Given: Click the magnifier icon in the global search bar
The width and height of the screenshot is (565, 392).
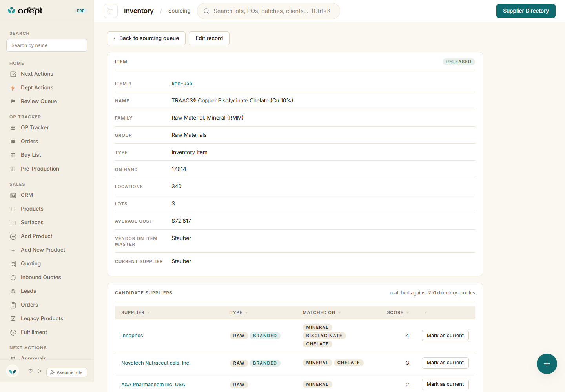Looking at the screenshot, I should coord(206,11).
